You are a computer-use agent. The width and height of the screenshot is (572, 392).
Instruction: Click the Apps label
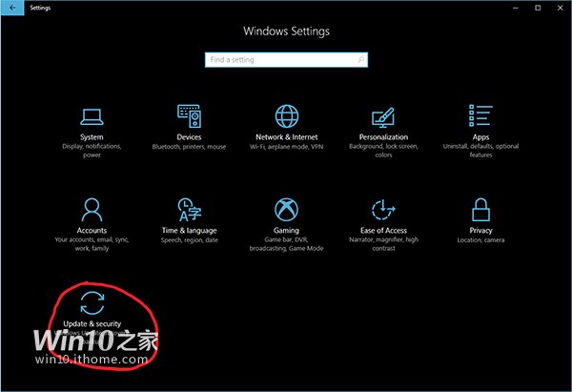(480, 137)
